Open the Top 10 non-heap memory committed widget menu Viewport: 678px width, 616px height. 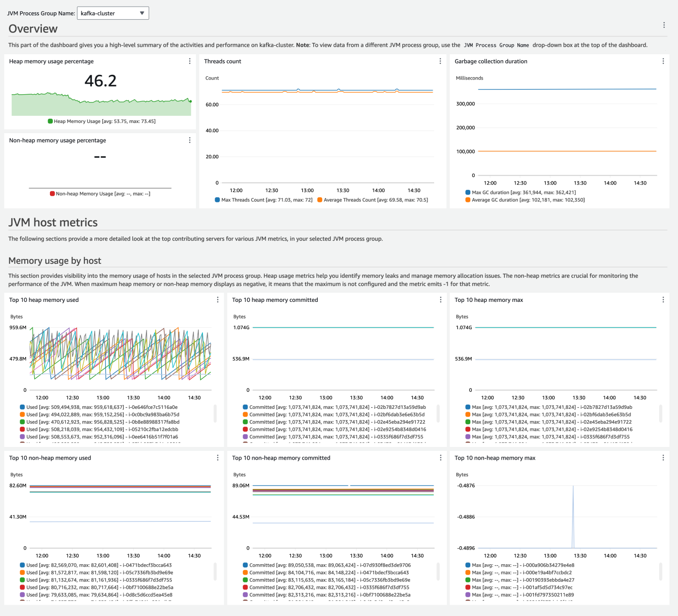pos(440,457)
